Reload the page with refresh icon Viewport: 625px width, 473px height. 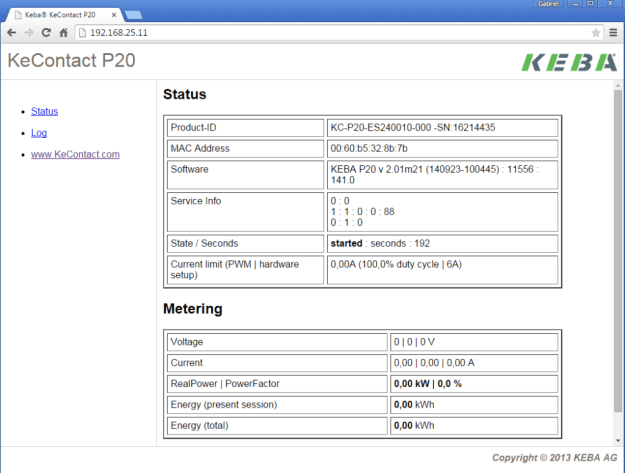coord(46,33)
